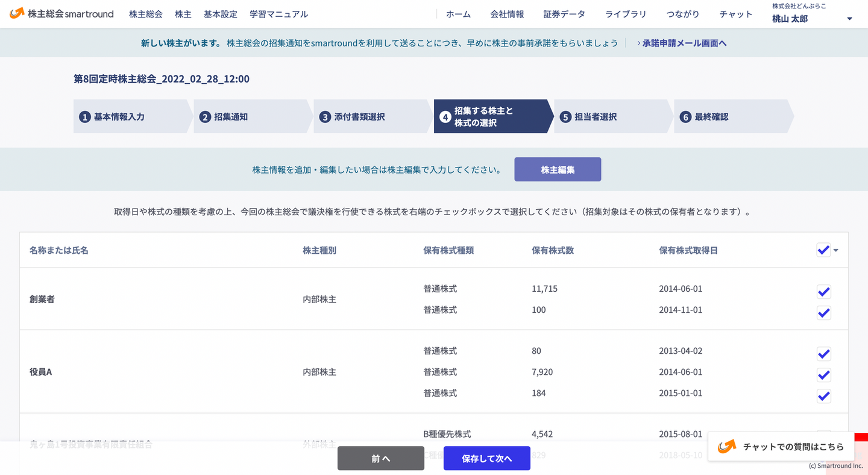
Task: Open the 学習マニュアル menu
Action: tap(279, 14)
